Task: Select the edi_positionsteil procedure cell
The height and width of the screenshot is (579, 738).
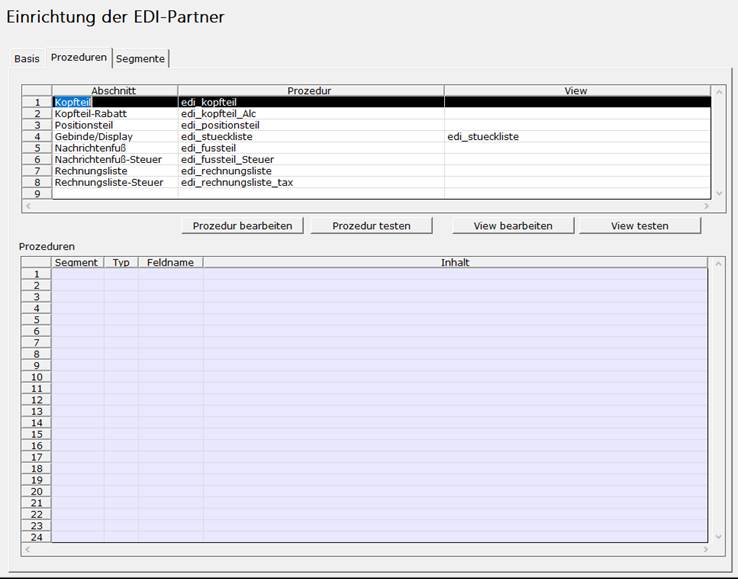Action: pyautogui.click(x=311, y=125)
